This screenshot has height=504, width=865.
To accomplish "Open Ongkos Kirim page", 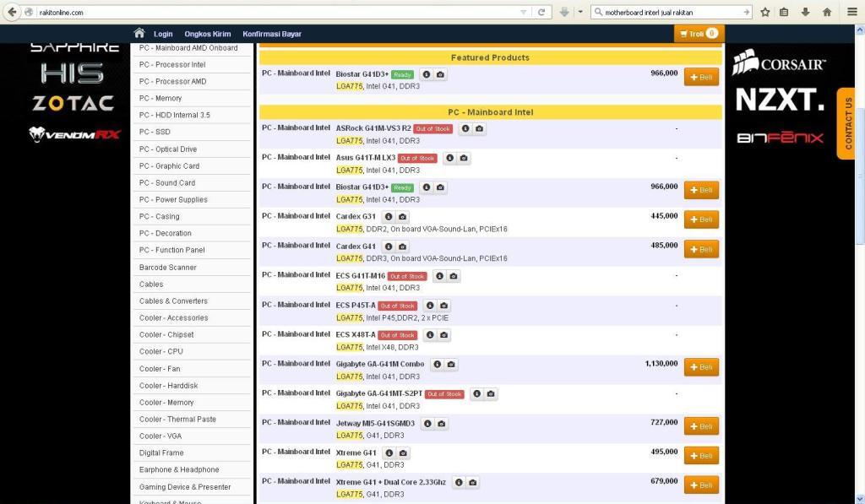I will pyautogui.click(x=208, y=34).
